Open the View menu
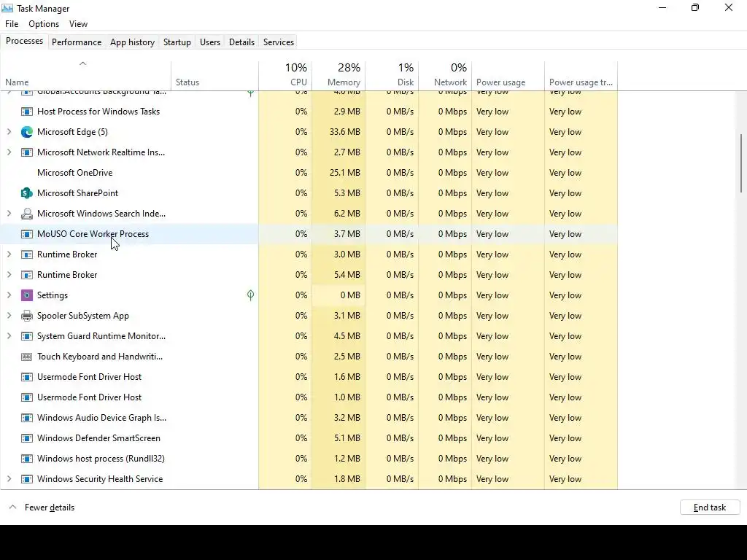 click(x=78, y=24)
